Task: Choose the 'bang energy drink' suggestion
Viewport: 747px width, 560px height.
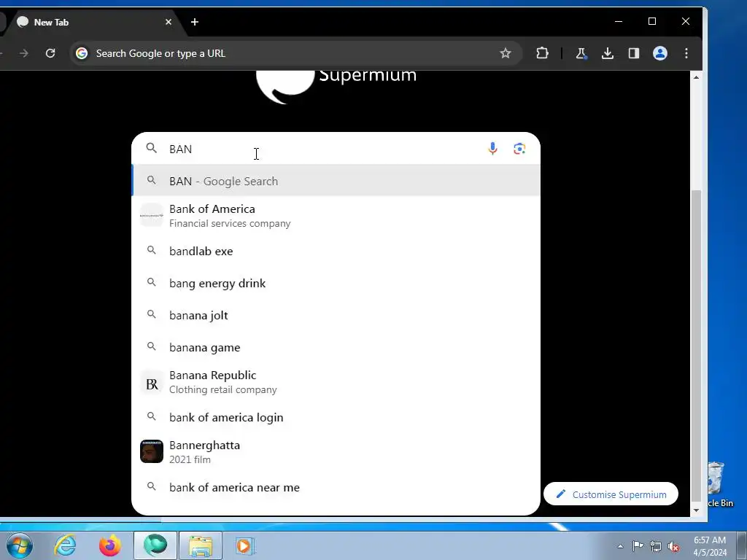Action: coord(336,283)
